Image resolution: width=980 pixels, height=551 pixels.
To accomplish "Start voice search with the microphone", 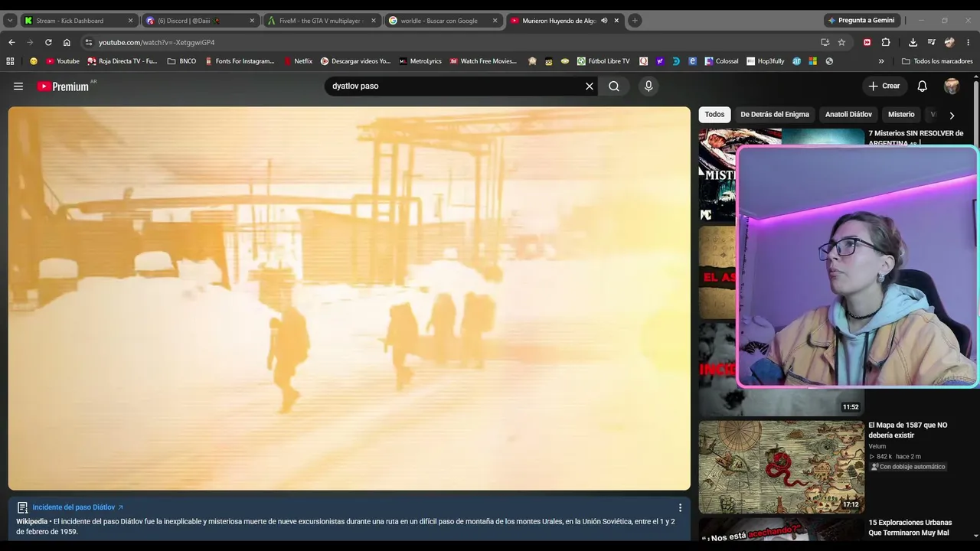I will point(648,86).
